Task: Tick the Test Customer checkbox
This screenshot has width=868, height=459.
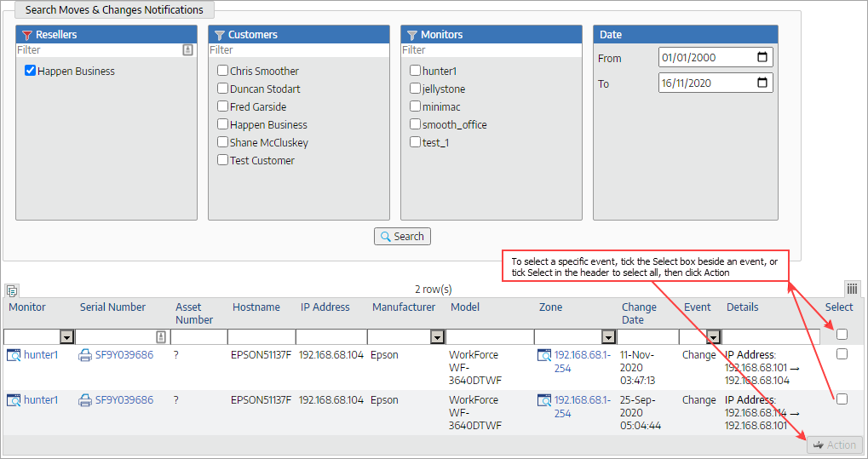Action: [222, 159]
